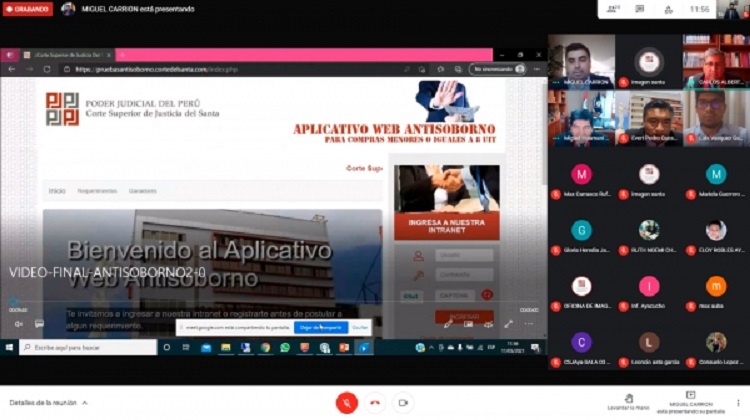
Task: Expand Detalles de la reunión
Action: pyautogui.click(x=48, y=403)
